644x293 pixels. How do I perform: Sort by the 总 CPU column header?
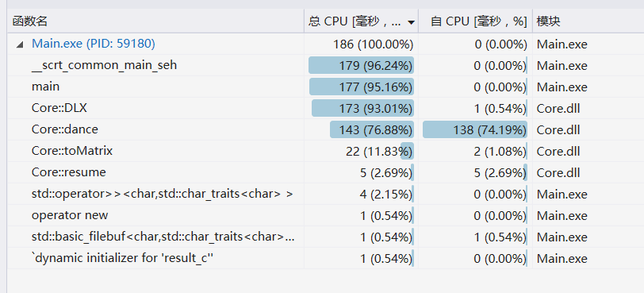click(x=361, y=21)
